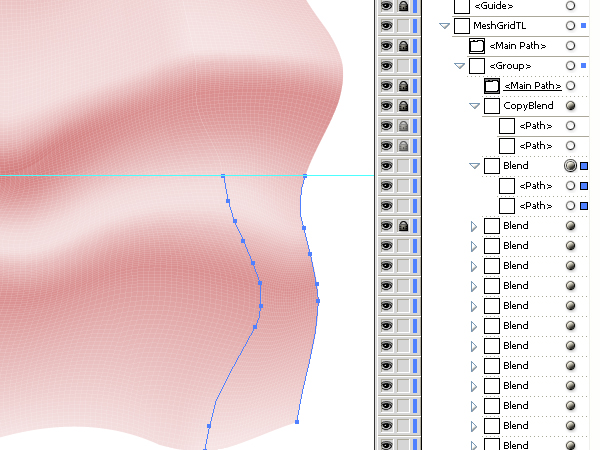Collapse the MeshGridTL layer triangle

click(x=444, y=26)
